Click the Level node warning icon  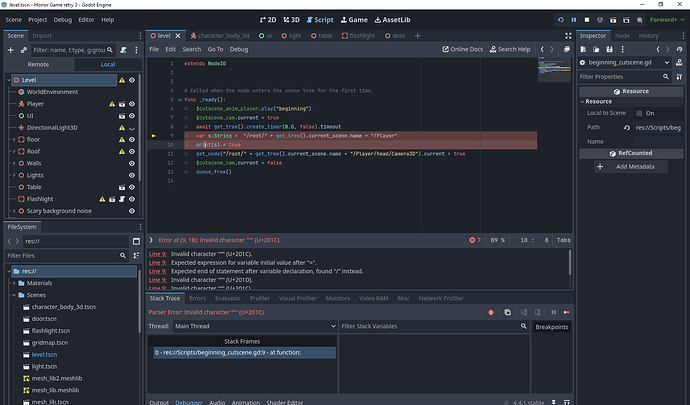[x=122, y=80]
